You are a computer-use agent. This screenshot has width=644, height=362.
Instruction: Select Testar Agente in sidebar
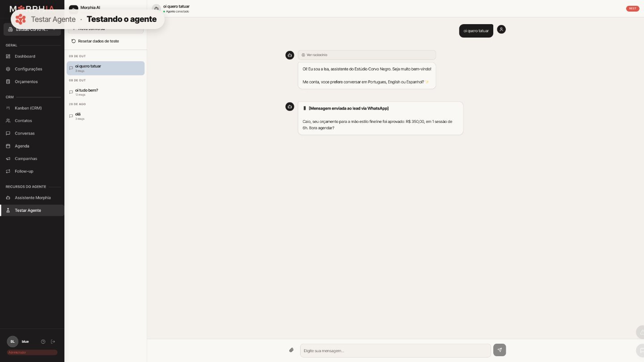click(x=32, y=210)
